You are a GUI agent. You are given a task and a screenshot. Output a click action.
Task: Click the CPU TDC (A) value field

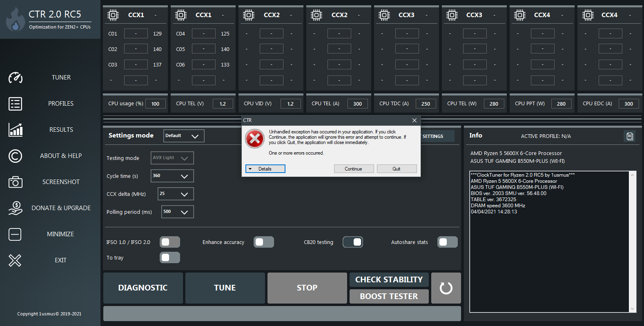coord(426,104)
